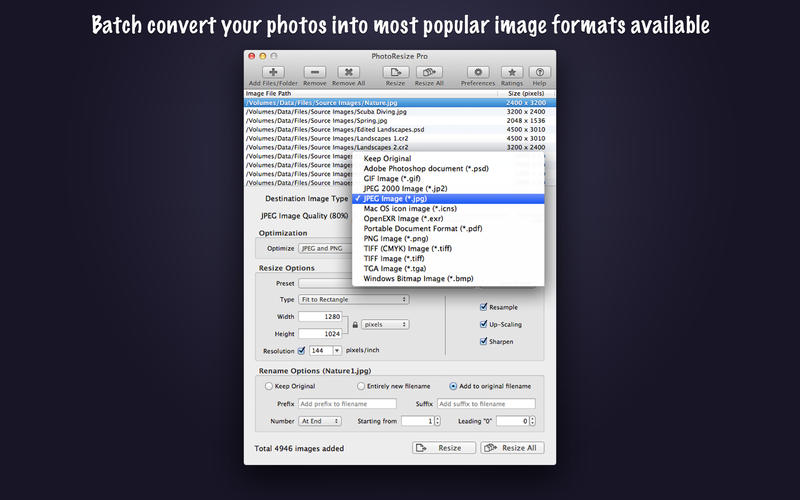Select the Nature.jpg file row
Image resolution: width=800 pixels, height=500 pixels.
pos(400,103)
